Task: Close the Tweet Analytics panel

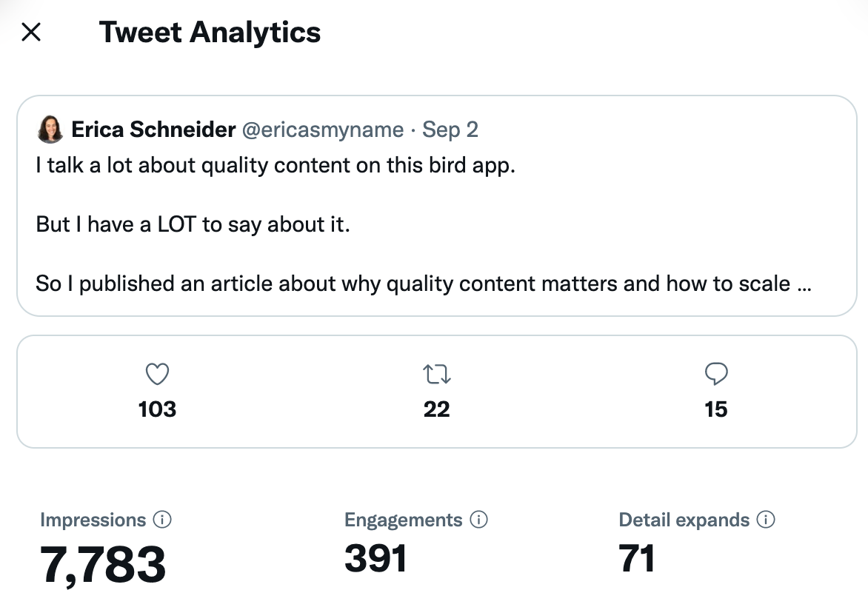Action: (x=31, y=32)
